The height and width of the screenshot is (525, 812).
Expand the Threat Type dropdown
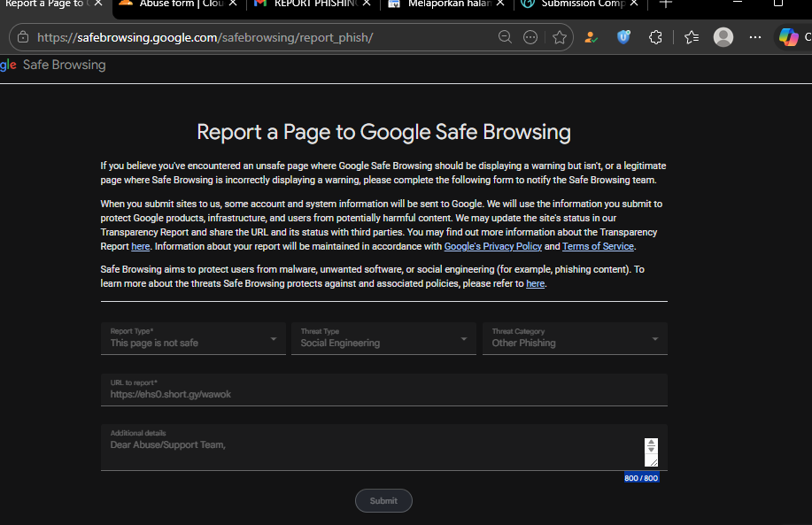(x=383, y=338)
